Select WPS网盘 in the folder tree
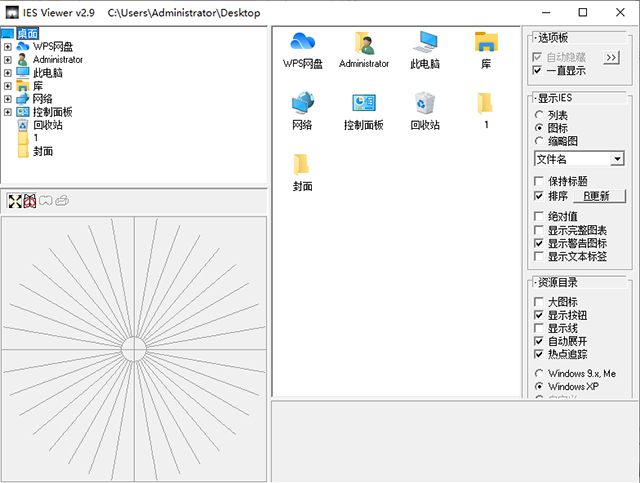Viewport: 640px width, 483px height. tap(53, 47)
